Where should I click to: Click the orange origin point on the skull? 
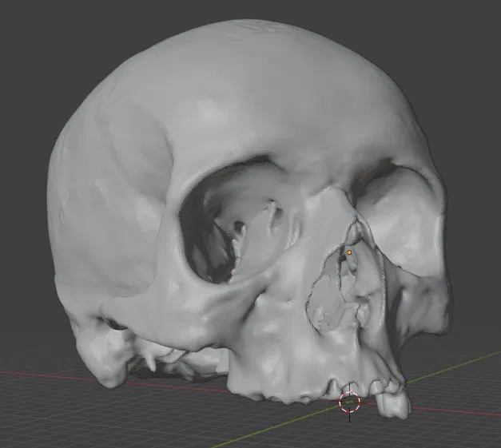(349, 252)
